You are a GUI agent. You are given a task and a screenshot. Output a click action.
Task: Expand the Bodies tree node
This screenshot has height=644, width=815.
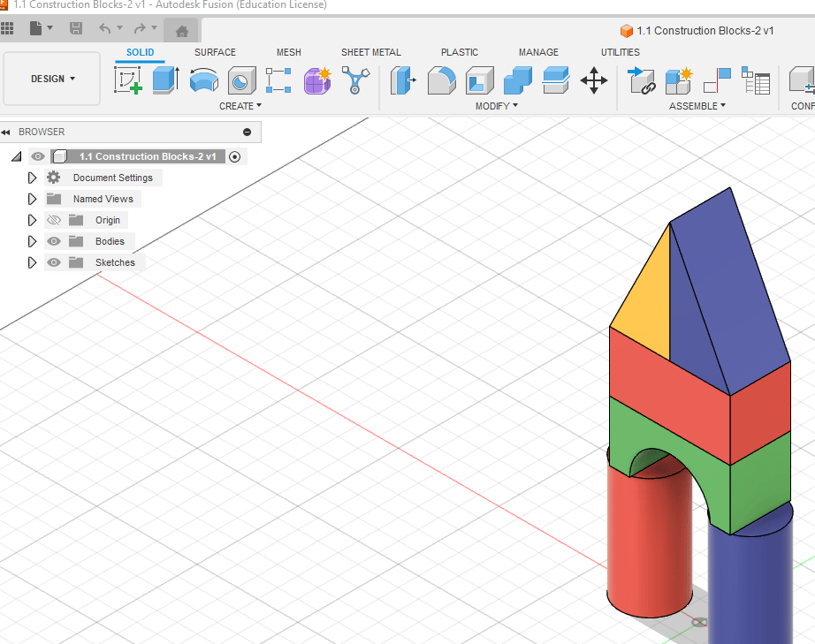click(33, 241)
